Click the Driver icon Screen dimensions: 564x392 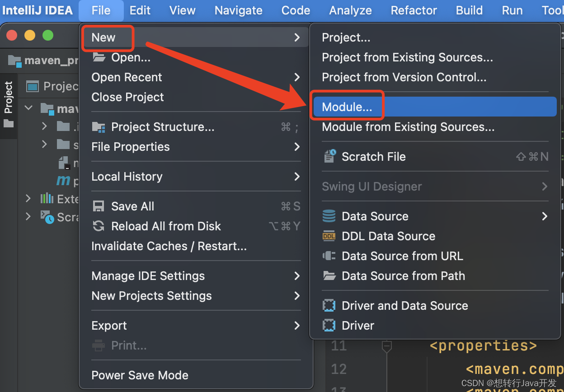click(x=329, y=326)
